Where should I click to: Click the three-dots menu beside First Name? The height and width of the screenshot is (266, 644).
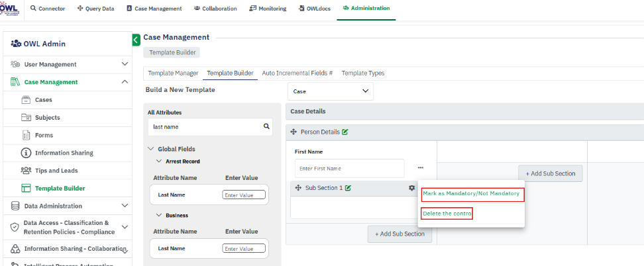[x=420, y=168]
